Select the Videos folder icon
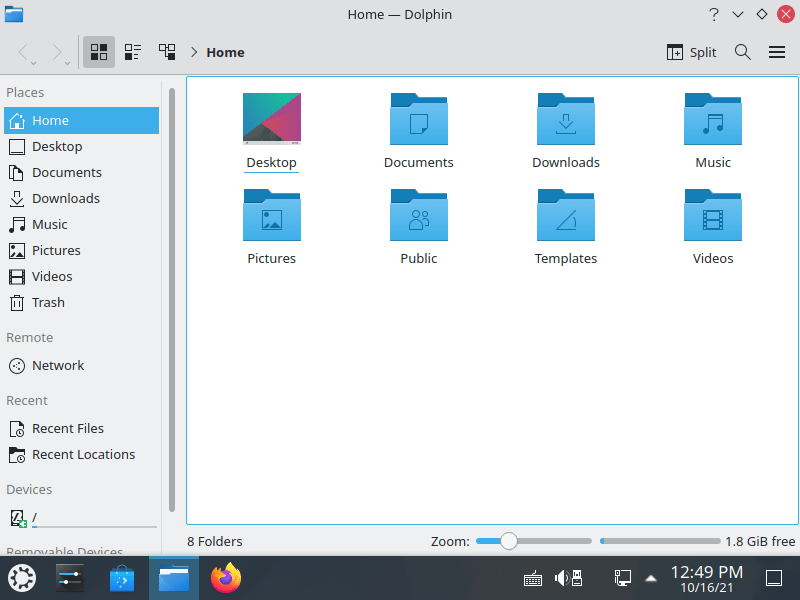This screenshot has width=800, height=600. click(x=713, y=215)
